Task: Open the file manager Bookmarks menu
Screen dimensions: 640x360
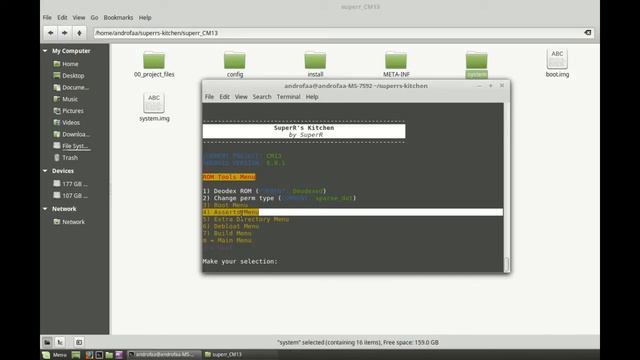Action: [118, 18]
